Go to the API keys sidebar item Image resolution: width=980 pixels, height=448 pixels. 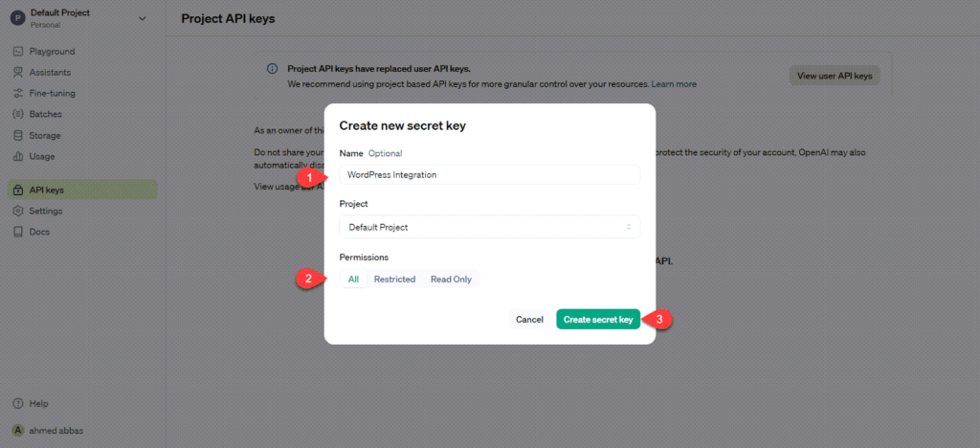[x=46, y=190]
